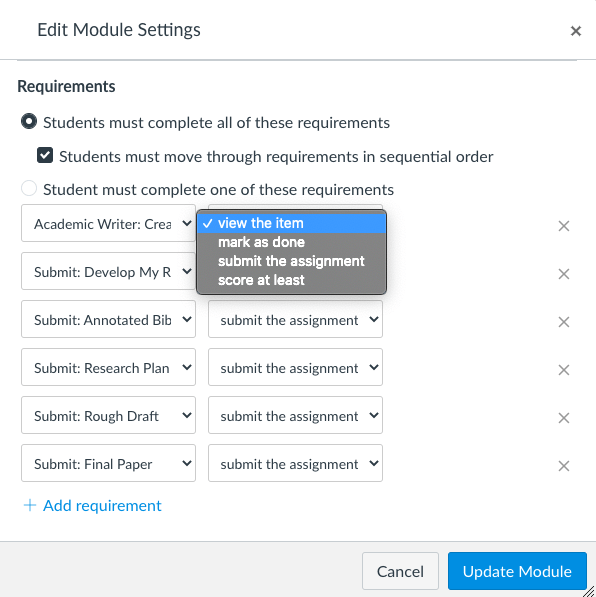Viewport: 596px width, 597px height.
Task: Open Rough Draft requirement type dropdown
Action: click(295, 415)
